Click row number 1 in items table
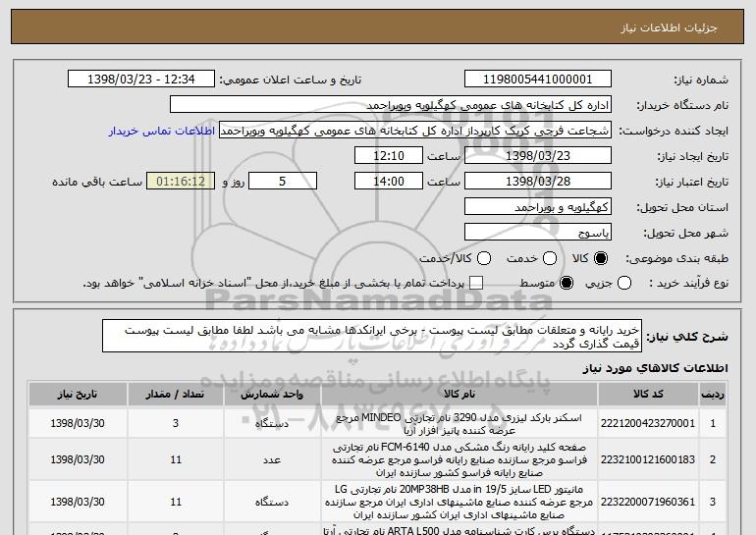 pyautogui.click(x=713, y=423)
